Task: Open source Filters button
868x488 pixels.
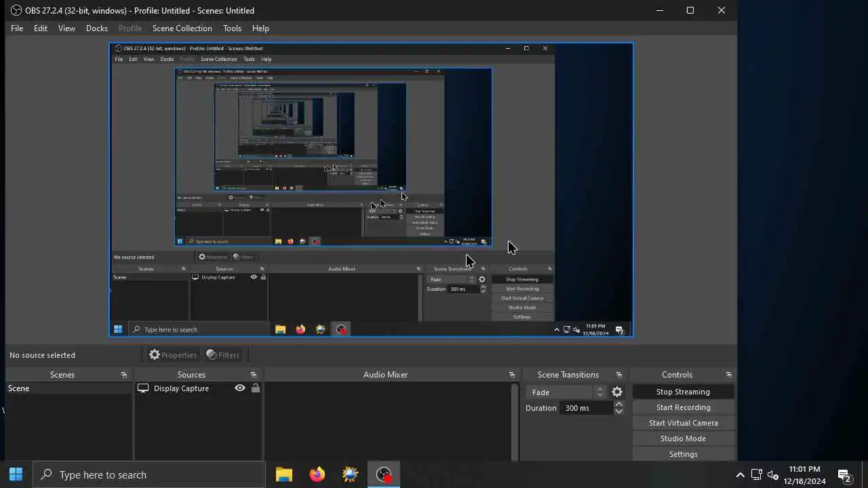Action: point(223,354)
